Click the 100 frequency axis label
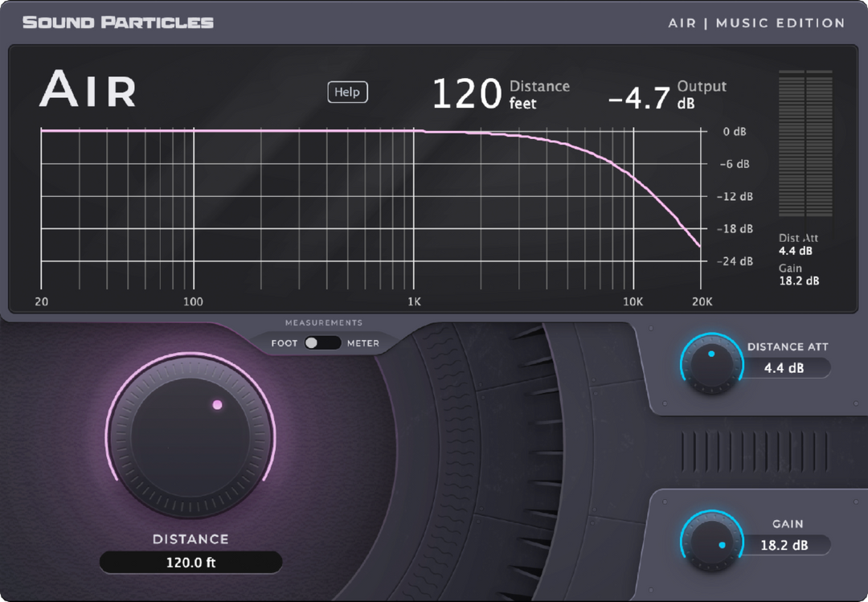 pyautogui.click(x=193, y=302)
